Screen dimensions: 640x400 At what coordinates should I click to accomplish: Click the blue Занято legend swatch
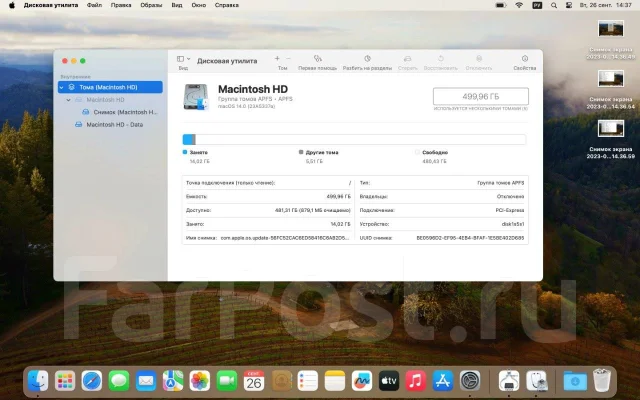point(185,152)
